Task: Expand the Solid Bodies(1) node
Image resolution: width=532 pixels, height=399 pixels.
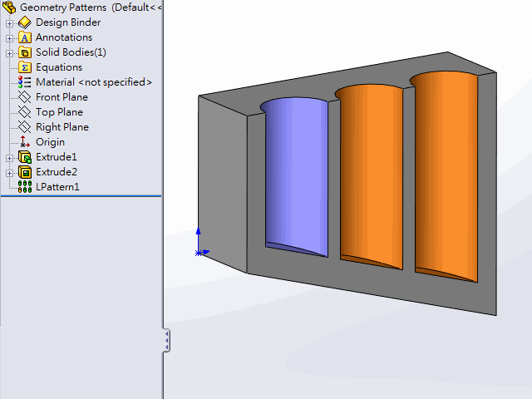Action: pyautogui.click(x=9, y=53)
